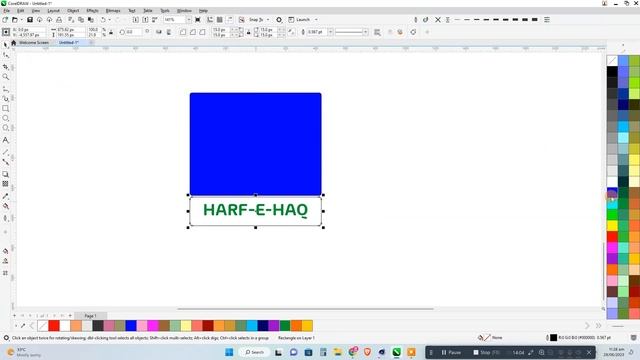Open File Explorer from the taskbar
This screenshot has height=360, width=640.
(338, 352)
